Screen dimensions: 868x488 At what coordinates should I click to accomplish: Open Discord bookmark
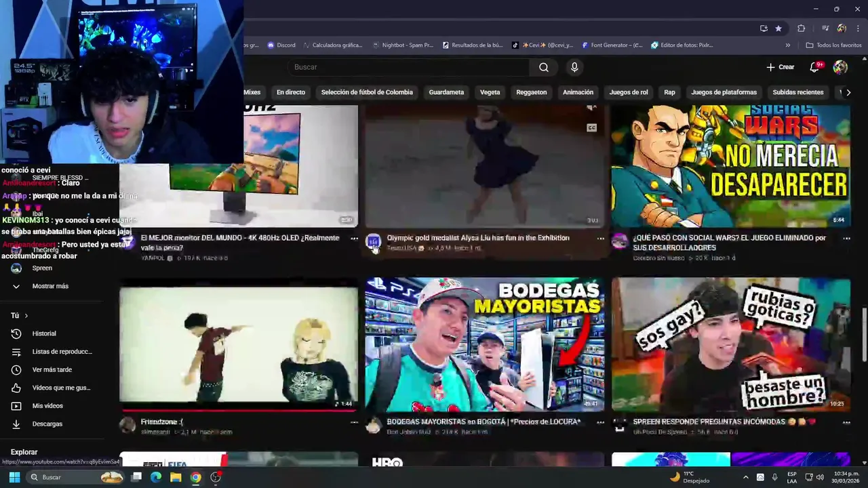click(281, 45)
